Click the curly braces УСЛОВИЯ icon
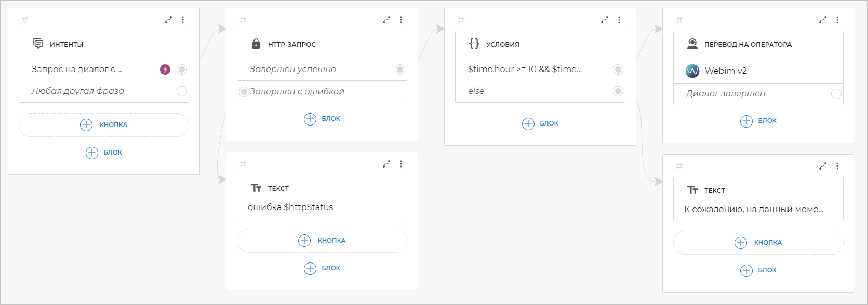The image size is (868, 305). coord(474,44)
